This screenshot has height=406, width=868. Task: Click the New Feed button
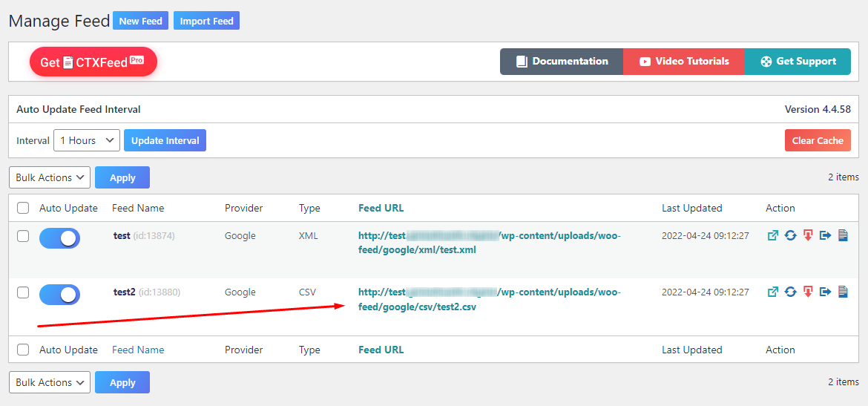pyautogui.click(x=141, y=21)
